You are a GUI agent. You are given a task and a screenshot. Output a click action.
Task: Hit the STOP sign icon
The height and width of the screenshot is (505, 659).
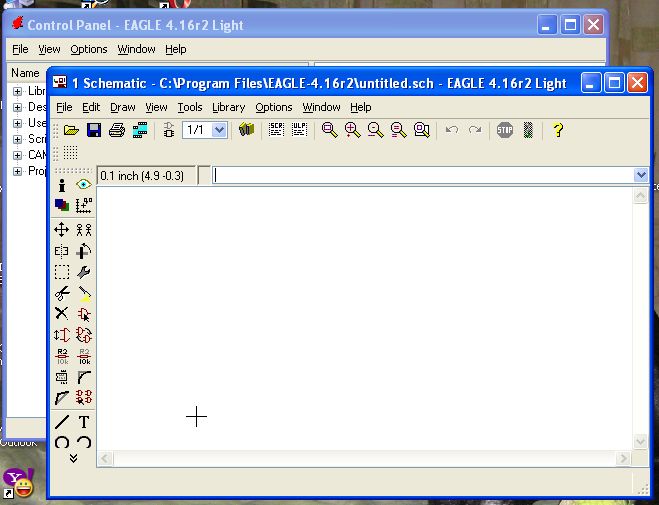coord(505,130)
